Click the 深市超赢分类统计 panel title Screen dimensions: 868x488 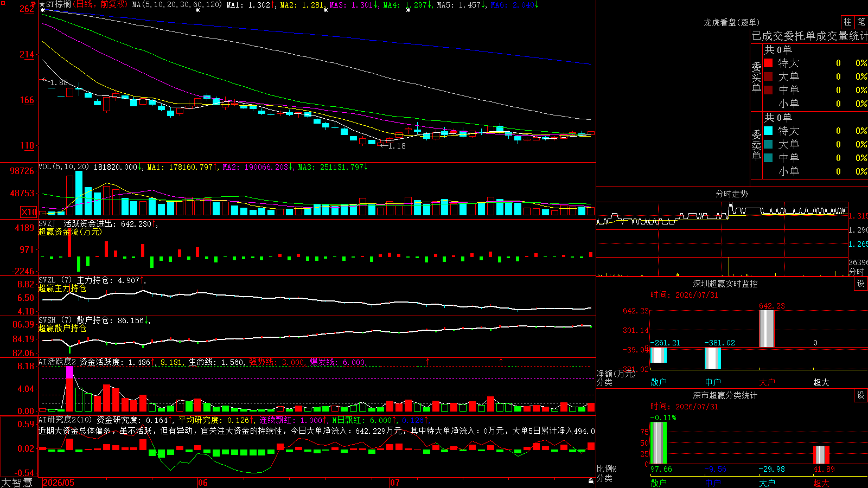pos(725,395)
